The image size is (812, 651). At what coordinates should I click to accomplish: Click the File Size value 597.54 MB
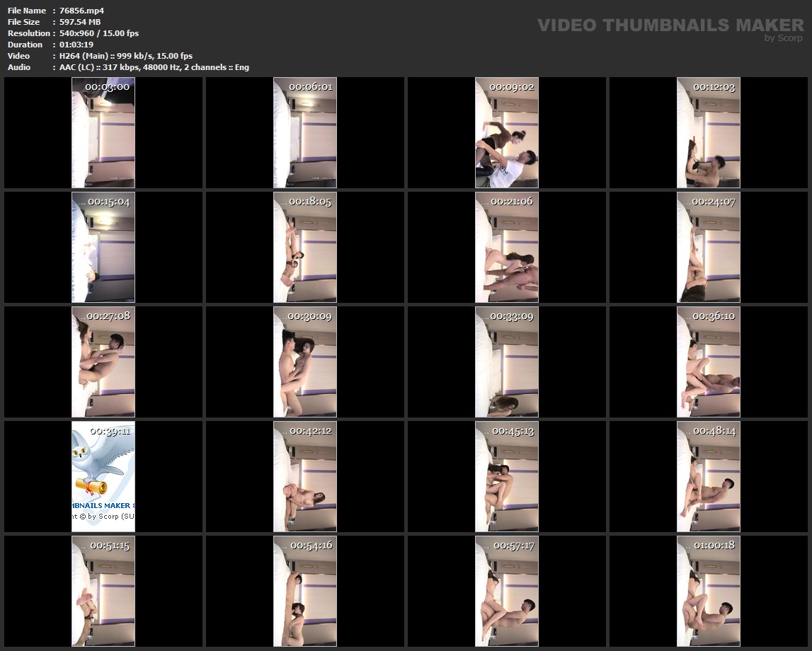80,22
